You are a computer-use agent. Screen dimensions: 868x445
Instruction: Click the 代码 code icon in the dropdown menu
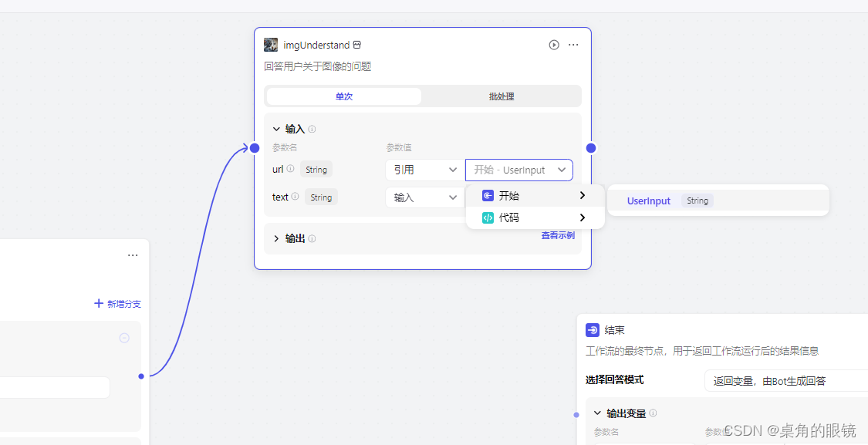[488, 217]
